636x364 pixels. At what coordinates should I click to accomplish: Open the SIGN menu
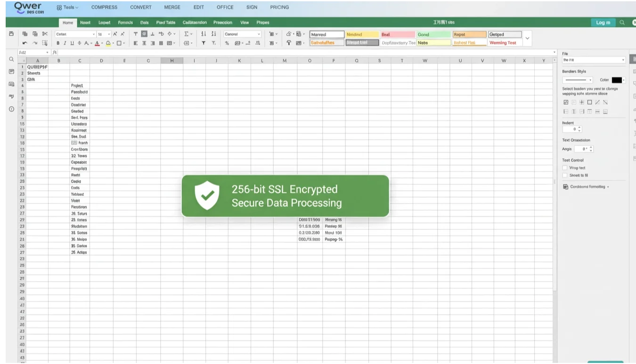(252, 8)
